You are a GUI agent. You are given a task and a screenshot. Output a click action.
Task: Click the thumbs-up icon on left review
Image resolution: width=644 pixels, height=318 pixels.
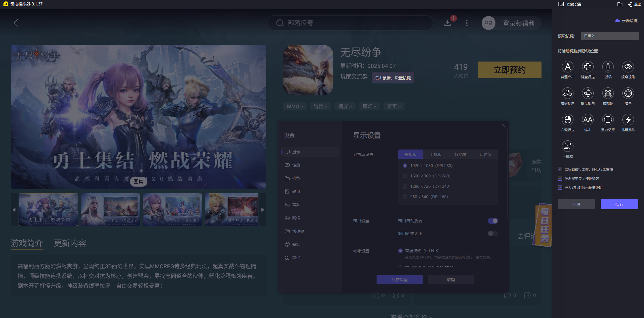(376, 295)
